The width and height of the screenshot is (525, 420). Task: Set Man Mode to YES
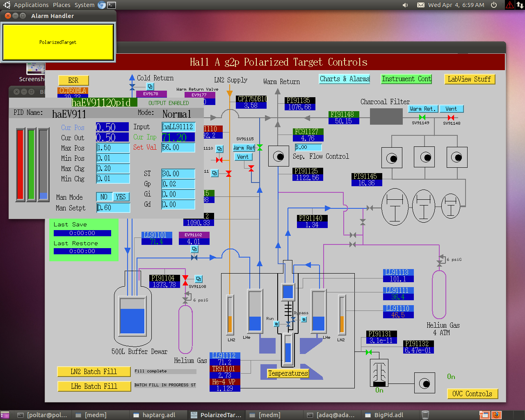pyautogui.click(x=121, y=197)
